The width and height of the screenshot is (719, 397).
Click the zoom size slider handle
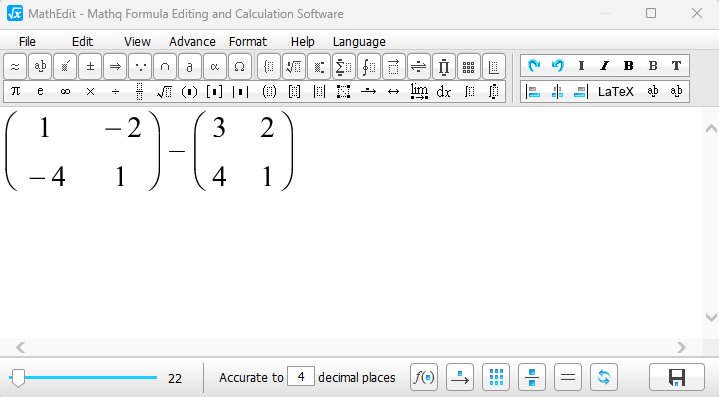(18, 378)
